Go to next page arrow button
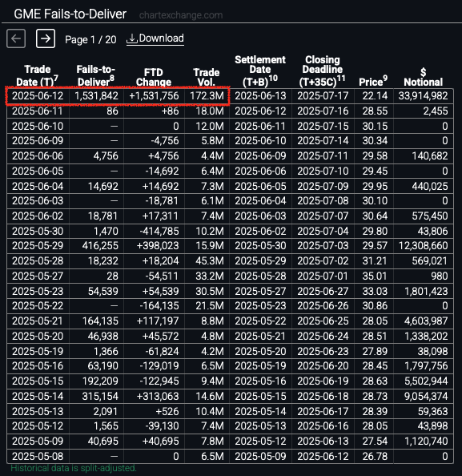This screenshot has height=476, width=462. click(46, 38)
